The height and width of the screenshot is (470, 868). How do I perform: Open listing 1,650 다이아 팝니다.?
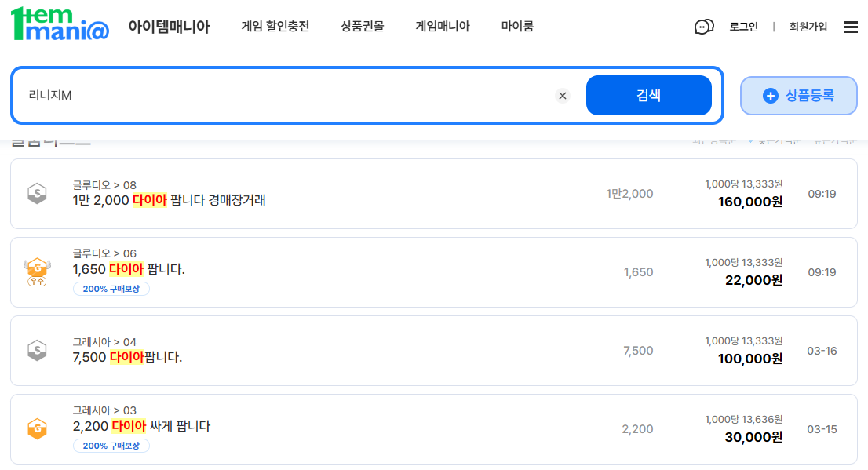click(129, 270)
